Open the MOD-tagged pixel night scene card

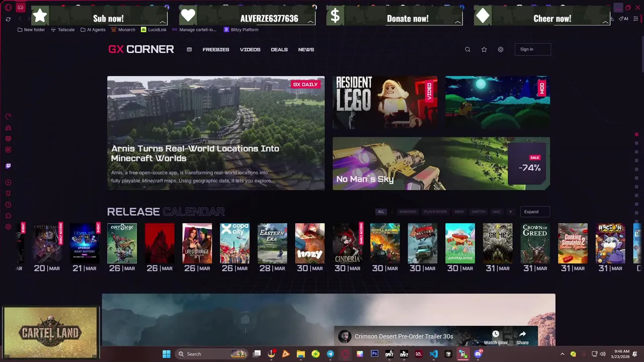pyautogui.click(x=498, y=103)
